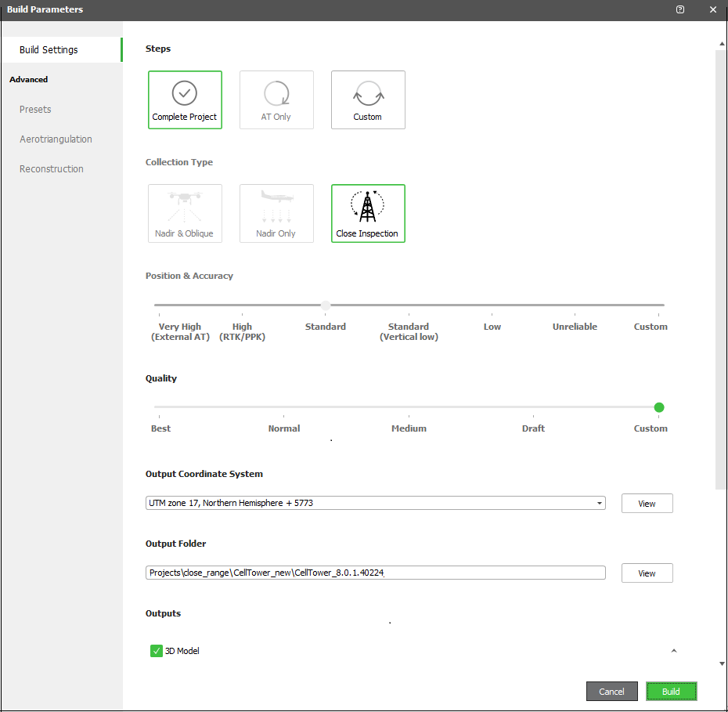The image size is (728, 712).
Task: Pick the Custom steps option
Action: [x=368, y=99]
